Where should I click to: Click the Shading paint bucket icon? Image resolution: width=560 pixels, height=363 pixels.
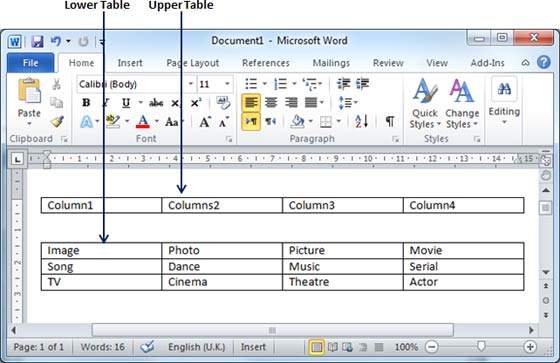(x=297, y=121)
